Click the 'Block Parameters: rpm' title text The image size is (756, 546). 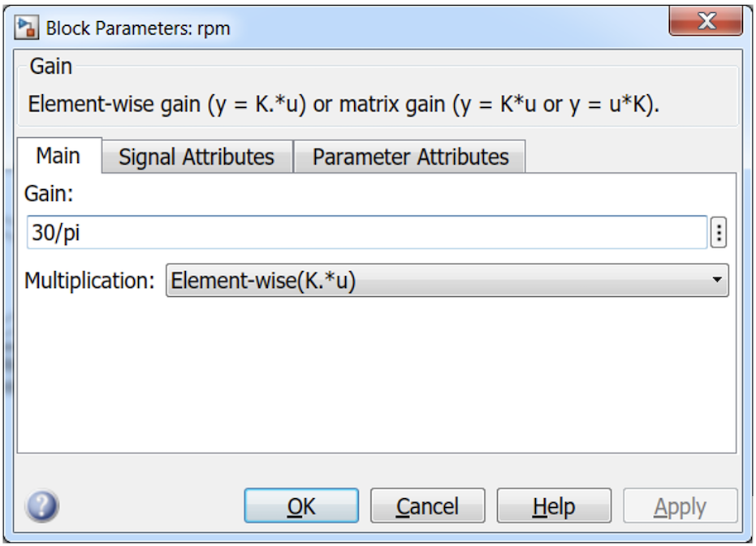tap(138, 28)
